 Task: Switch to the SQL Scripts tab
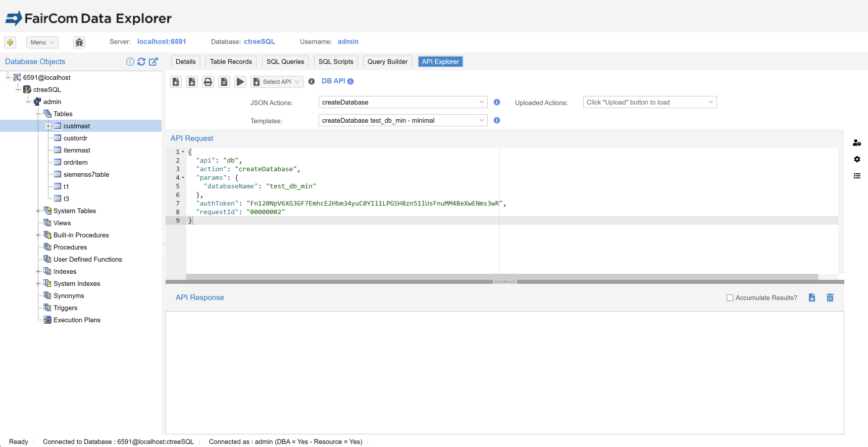(x=336, y=62)
